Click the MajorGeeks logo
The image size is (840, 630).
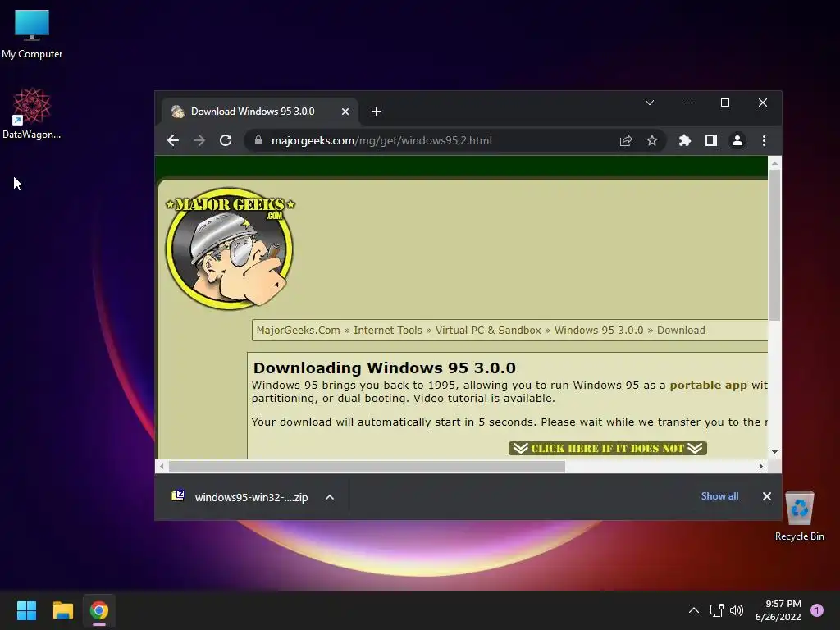click(230, 248)
